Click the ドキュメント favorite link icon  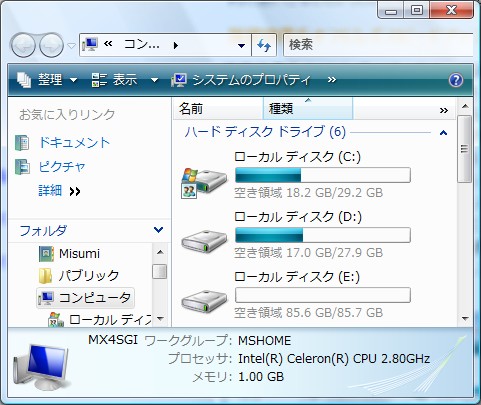pyautogui.click(x=22, y=143)
